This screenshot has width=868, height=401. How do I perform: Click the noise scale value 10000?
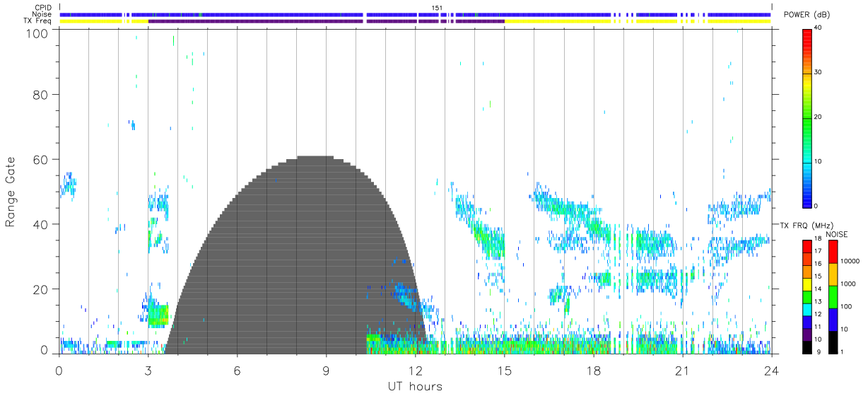click(x=851, y=261)
